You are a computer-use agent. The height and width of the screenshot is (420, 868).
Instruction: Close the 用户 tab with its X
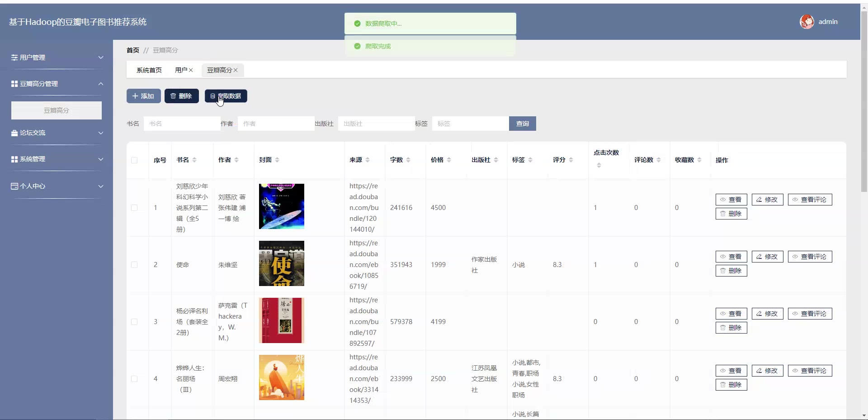pos(191,70)
